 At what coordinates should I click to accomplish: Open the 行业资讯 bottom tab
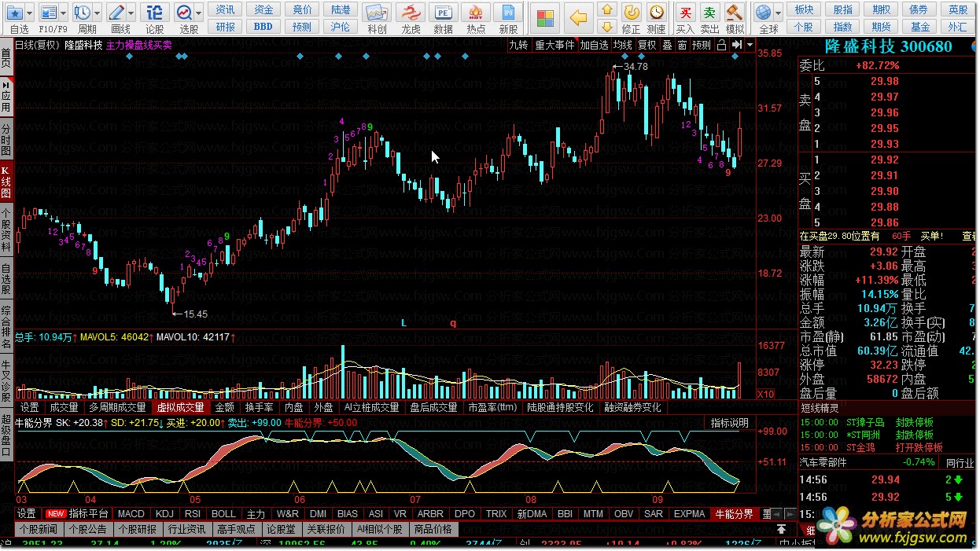(186, 529)
